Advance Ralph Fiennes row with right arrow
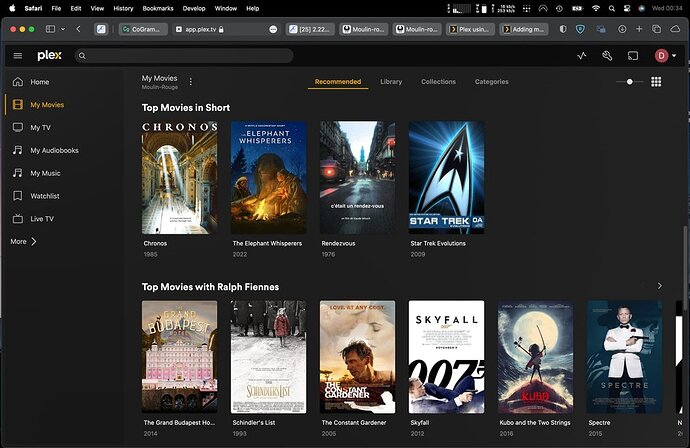Viewport: 690px width, 448px height. click(x=659, y=286)
